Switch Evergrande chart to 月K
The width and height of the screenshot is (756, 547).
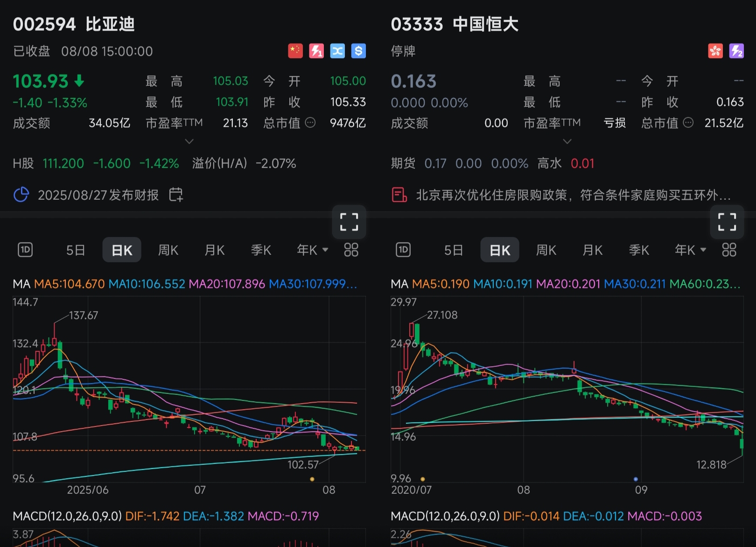593,250
